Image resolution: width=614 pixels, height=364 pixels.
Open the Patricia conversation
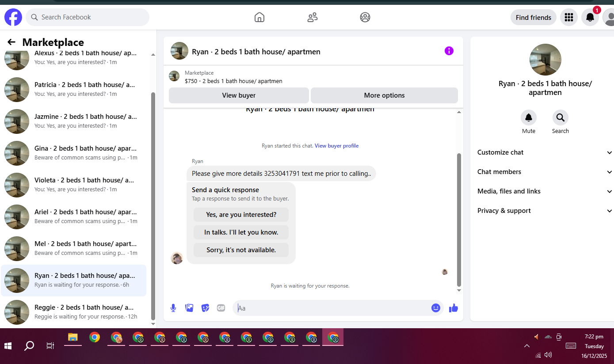74,90
